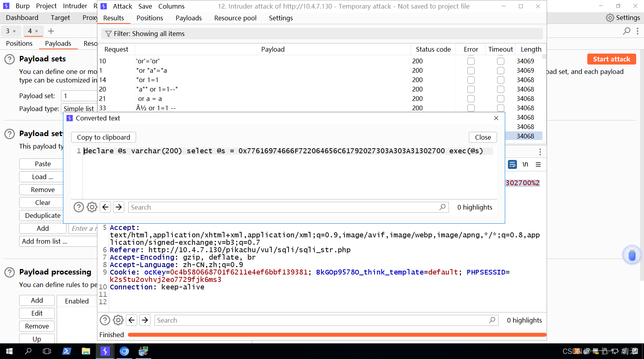The height and width of the screenshot is (359, 644).
Task: Select results row with payload 'or'='or'
Action: click(319, 61)
